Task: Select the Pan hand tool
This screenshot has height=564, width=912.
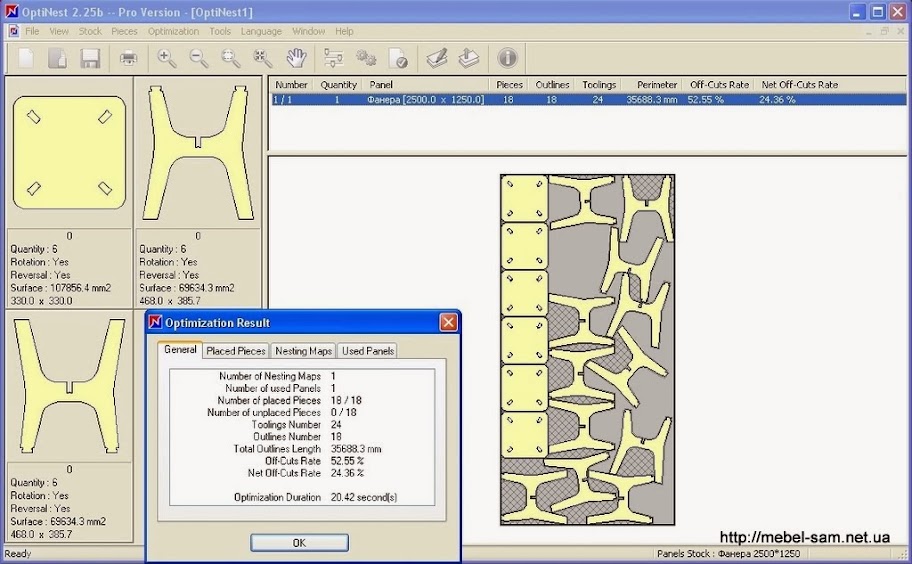Action: point(296,58)
